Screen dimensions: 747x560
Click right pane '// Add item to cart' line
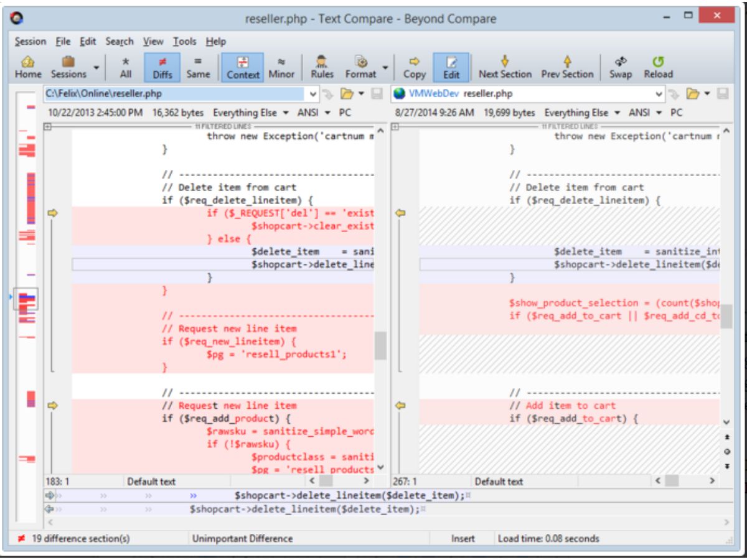click(x=563, y=406)
